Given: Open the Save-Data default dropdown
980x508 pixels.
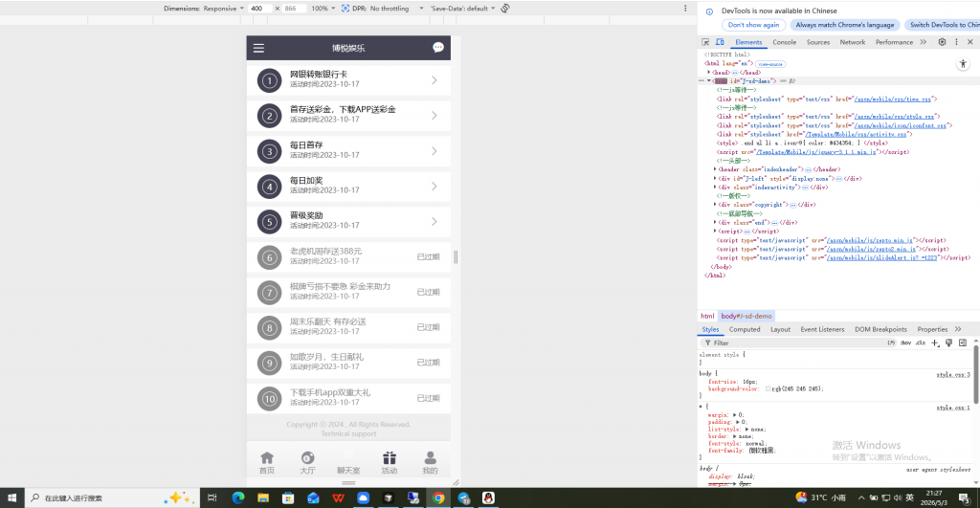Looking at the screenshot, I should pos(462,8).
